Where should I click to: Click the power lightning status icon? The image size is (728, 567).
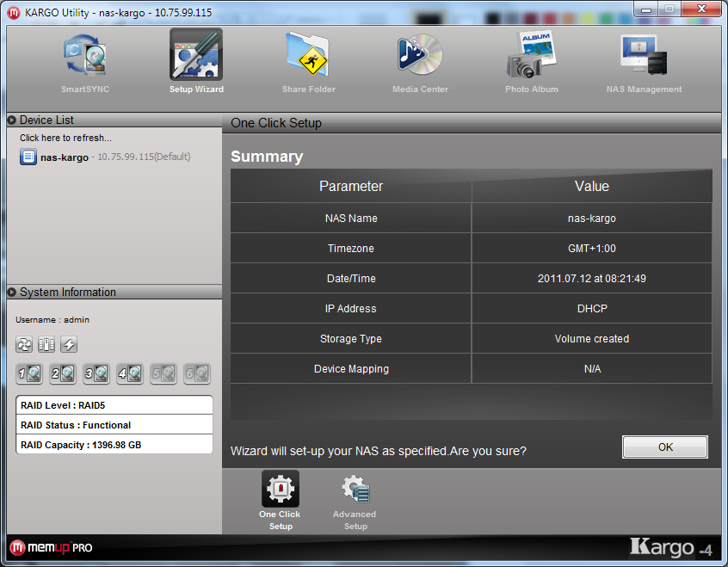[69, 344]
